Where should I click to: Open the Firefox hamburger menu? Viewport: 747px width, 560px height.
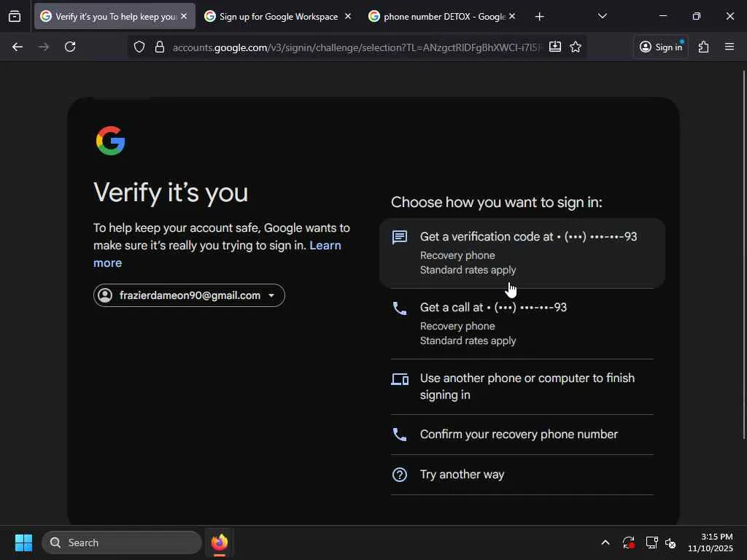tap(729, 47)
